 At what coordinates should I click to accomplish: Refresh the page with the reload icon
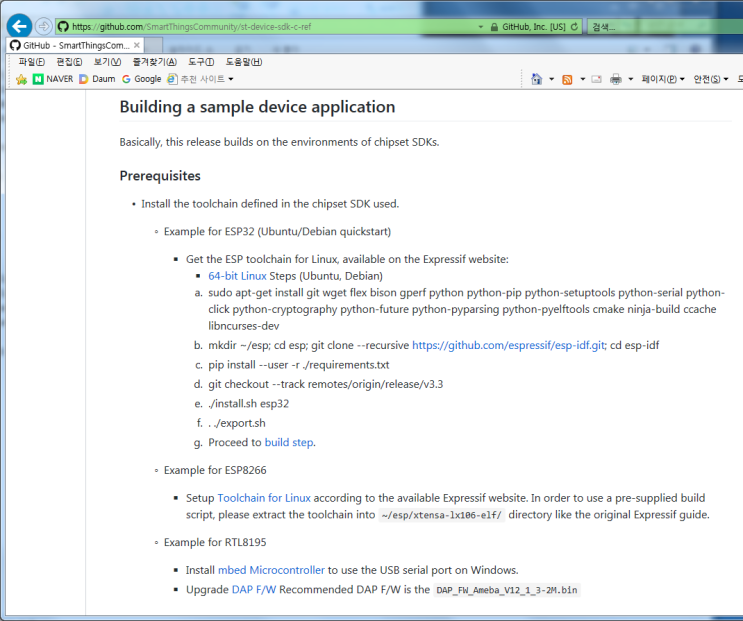(x=574, y=27)
